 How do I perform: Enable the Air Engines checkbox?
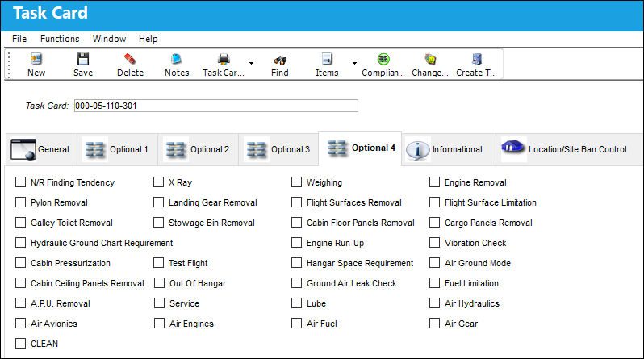tap(159, 323)
